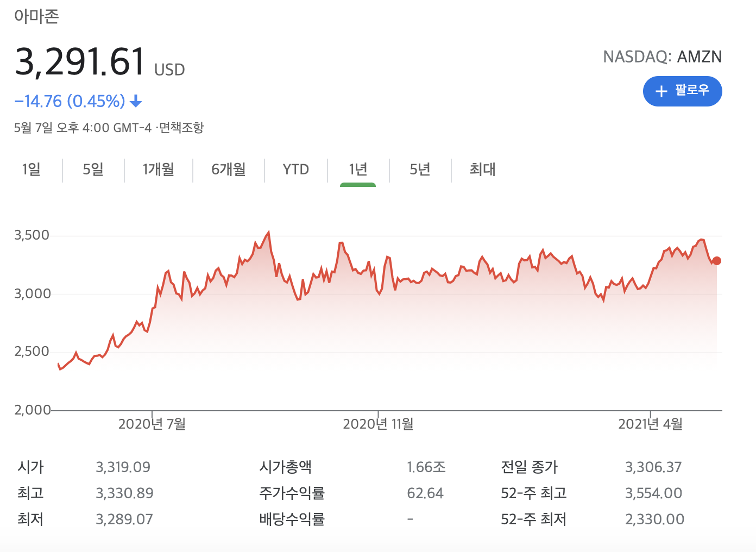Click the 배당수익률 label
Image resolution: width=756 pixels, height=552 pixels.
[x=292, y=519]
